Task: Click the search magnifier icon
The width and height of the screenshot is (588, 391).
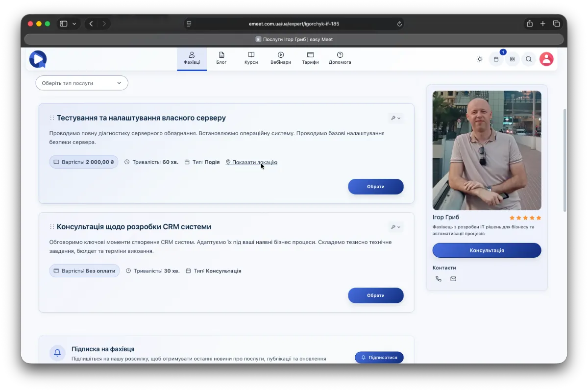Action: [x=529, y=59]
